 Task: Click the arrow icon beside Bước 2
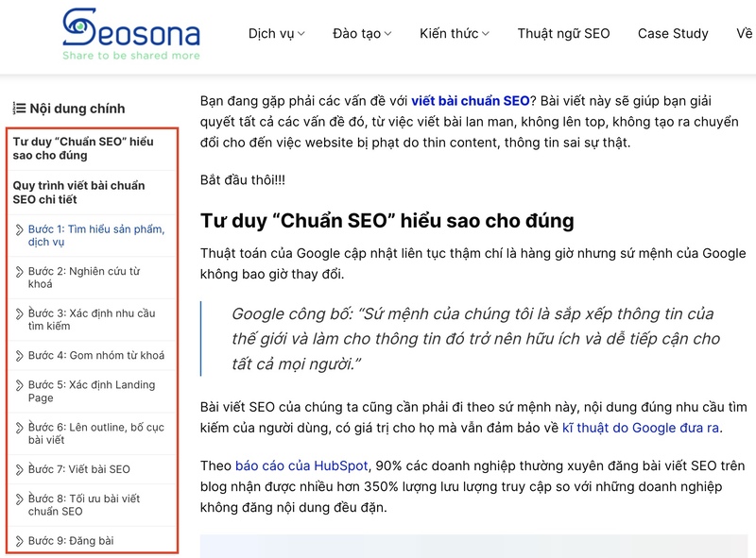click(x=19, y=272)
